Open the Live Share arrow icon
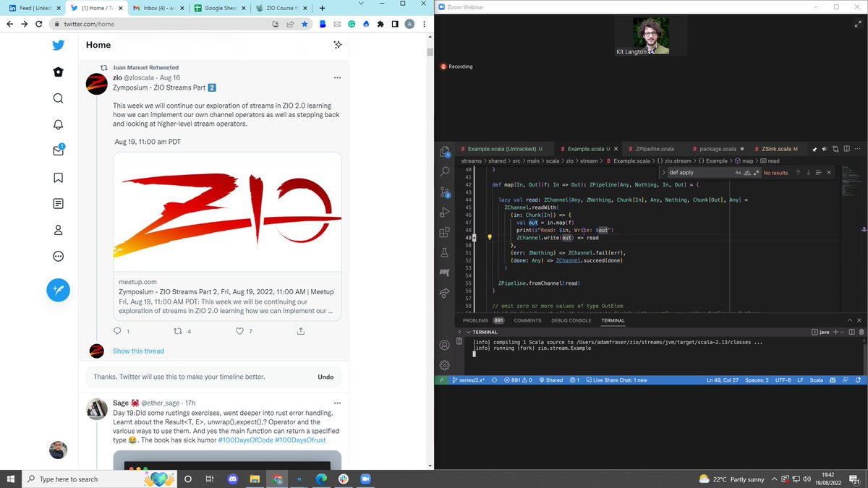Viewport: 868px width, 488px height. (445, 293)
